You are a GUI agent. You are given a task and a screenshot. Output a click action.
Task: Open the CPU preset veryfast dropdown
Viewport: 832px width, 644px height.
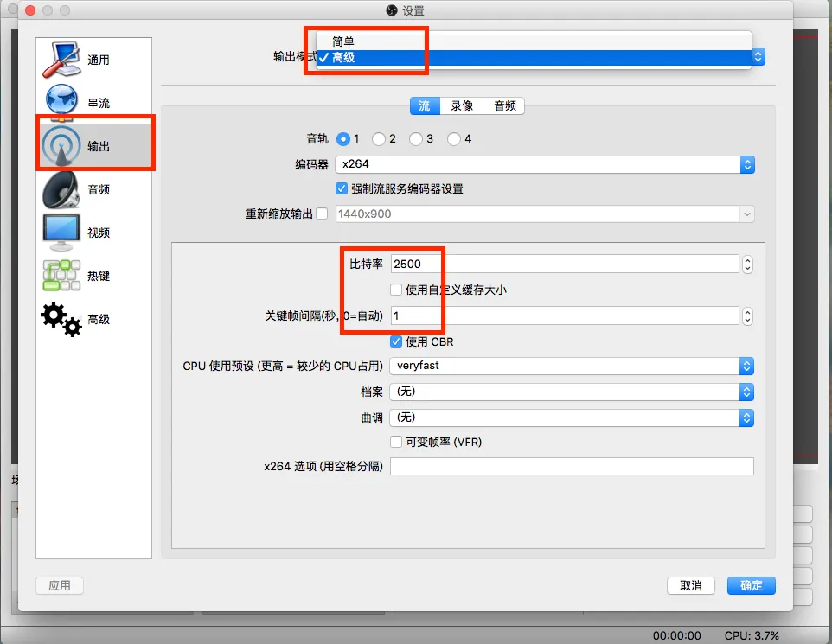click(572, 366)
